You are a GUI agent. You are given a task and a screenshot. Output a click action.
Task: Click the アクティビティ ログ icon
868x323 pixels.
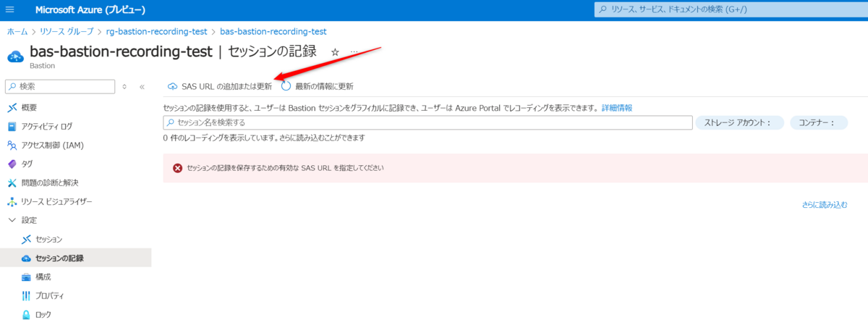[12, 126]
